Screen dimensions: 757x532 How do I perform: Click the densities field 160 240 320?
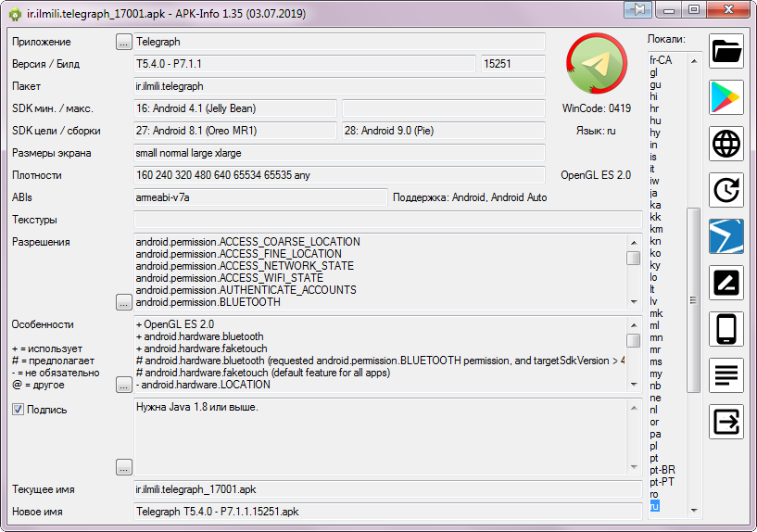339,175
